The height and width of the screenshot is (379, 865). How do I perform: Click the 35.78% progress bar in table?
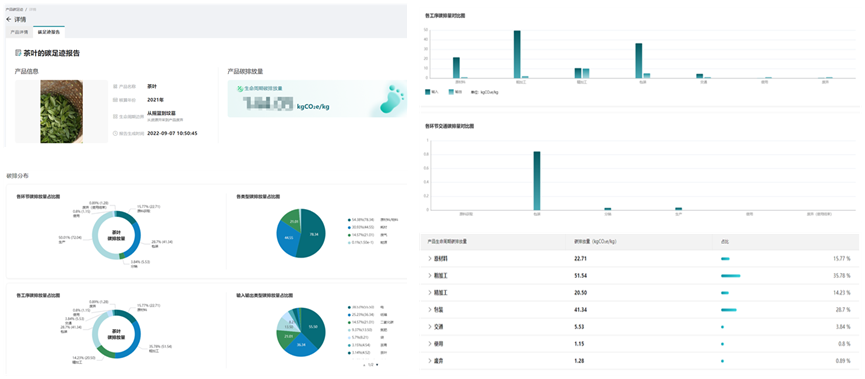pyautogui.click(x=730, y=275)
